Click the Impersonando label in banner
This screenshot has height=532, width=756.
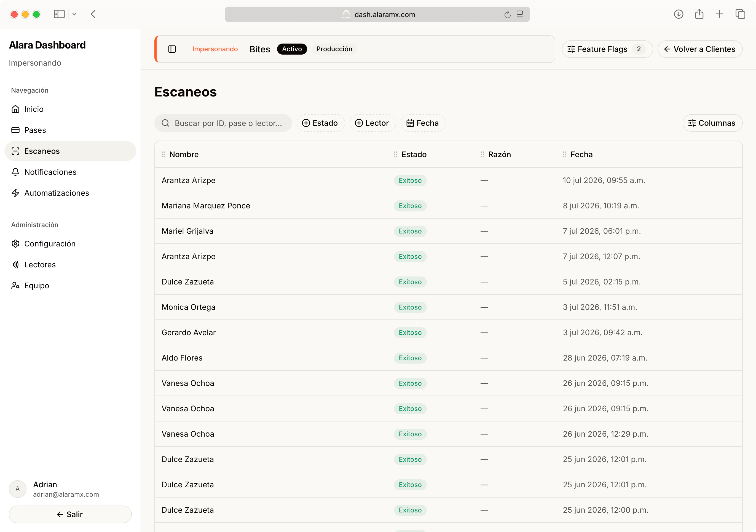tap(215, 49)
